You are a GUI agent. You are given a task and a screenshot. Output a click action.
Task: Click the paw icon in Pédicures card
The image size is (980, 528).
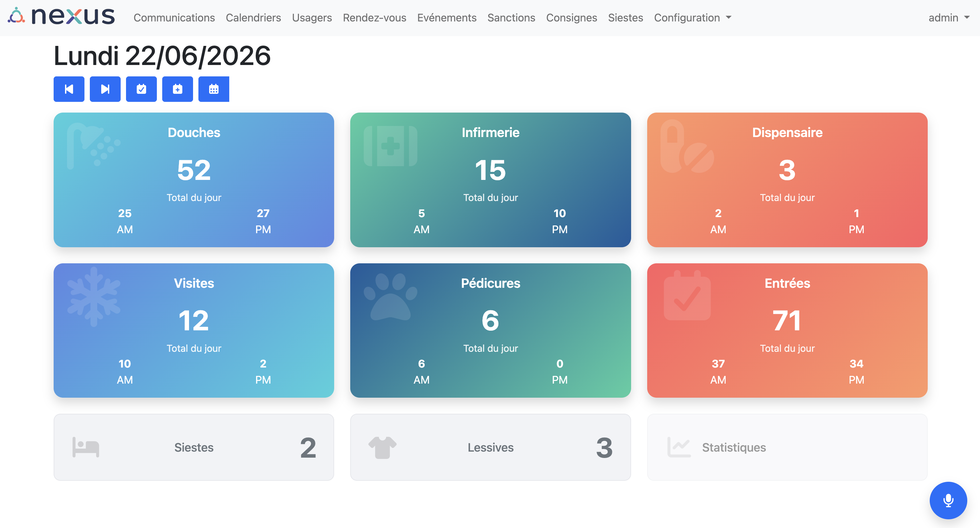[390, 297]
